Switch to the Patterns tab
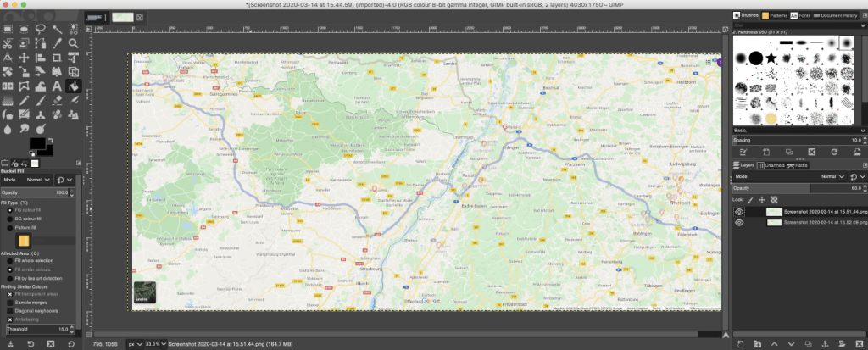 [774, 15]
